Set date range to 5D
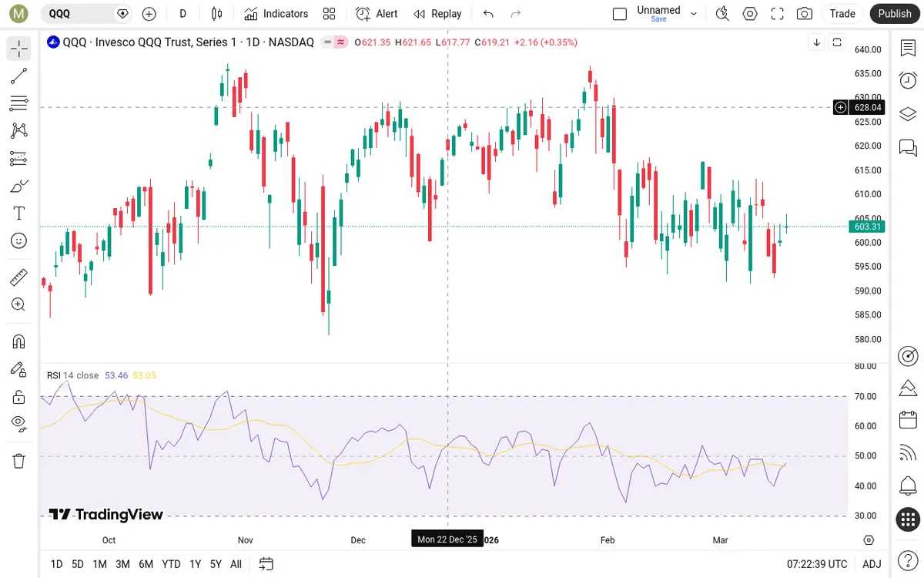This screenshot has width=924, height=578. click(x=78, y=564)
